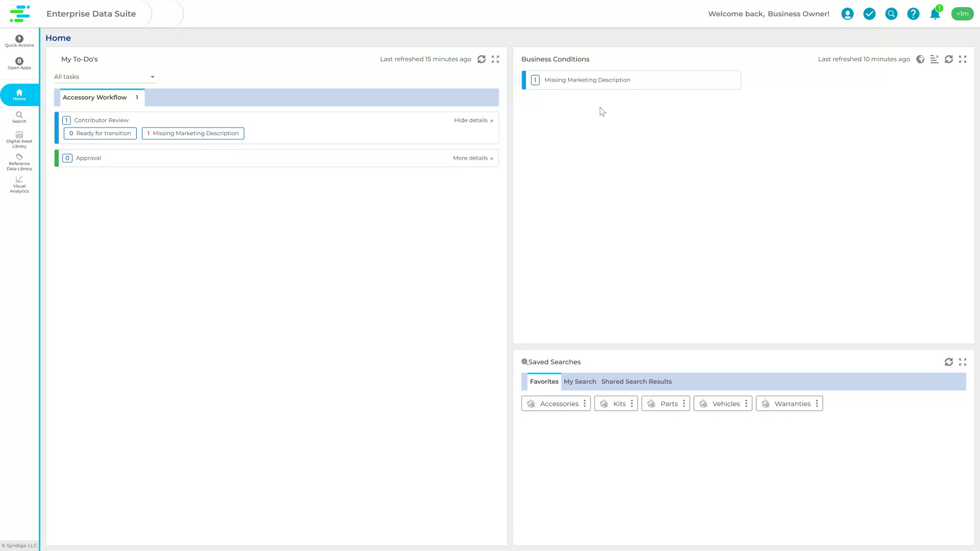Click More details on Approval

click(470, 158)
